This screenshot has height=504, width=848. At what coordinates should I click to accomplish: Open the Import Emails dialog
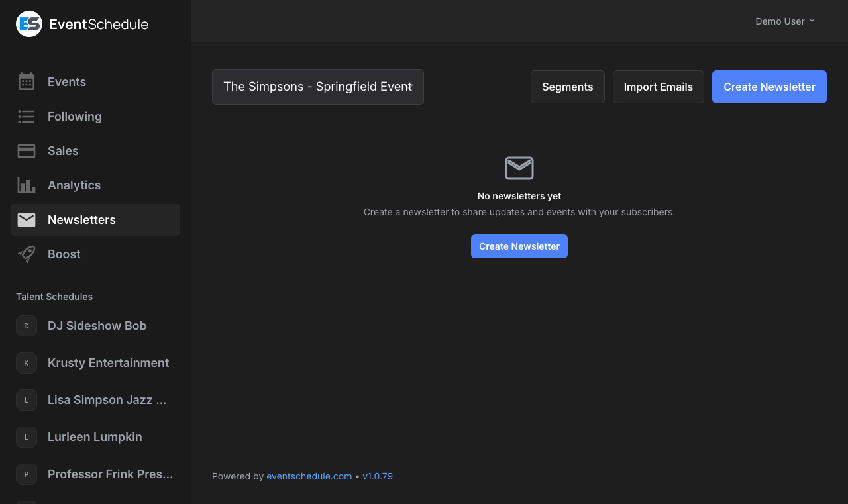[x=658, y=87]
